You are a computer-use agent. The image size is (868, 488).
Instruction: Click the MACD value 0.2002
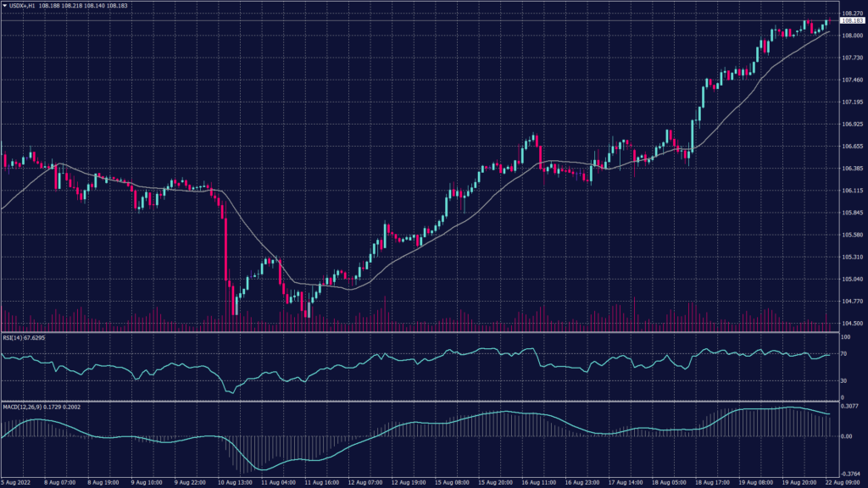pyautogui.click(x=71, y=407)
